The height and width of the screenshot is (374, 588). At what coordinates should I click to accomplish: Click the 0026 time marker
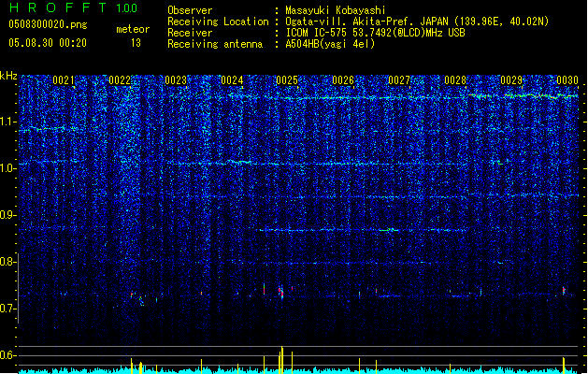point(343,80)
